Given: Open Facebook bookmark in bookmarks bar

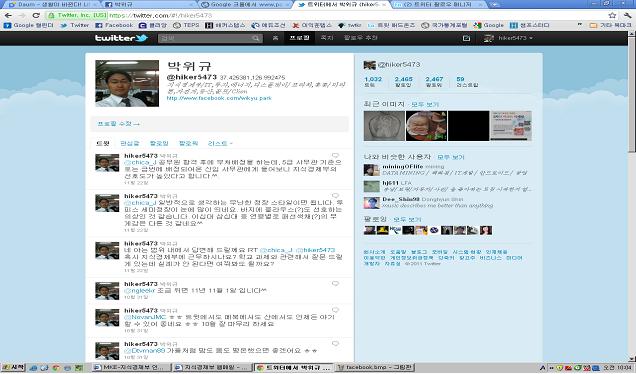Looking at the screenshot, I should [114, 25].
